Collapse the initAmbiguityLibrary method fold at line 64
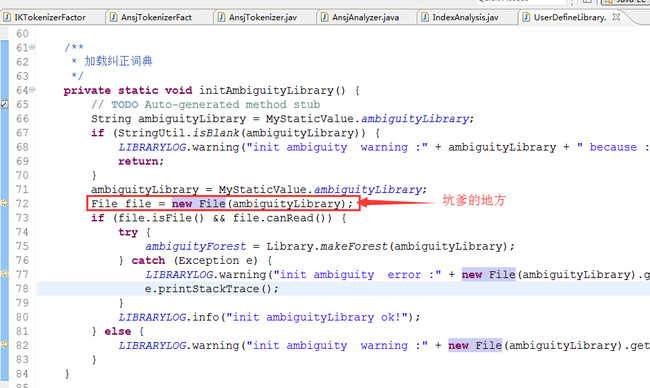Image resolution: width=650 pixels, height=388 pixels. 32,90
